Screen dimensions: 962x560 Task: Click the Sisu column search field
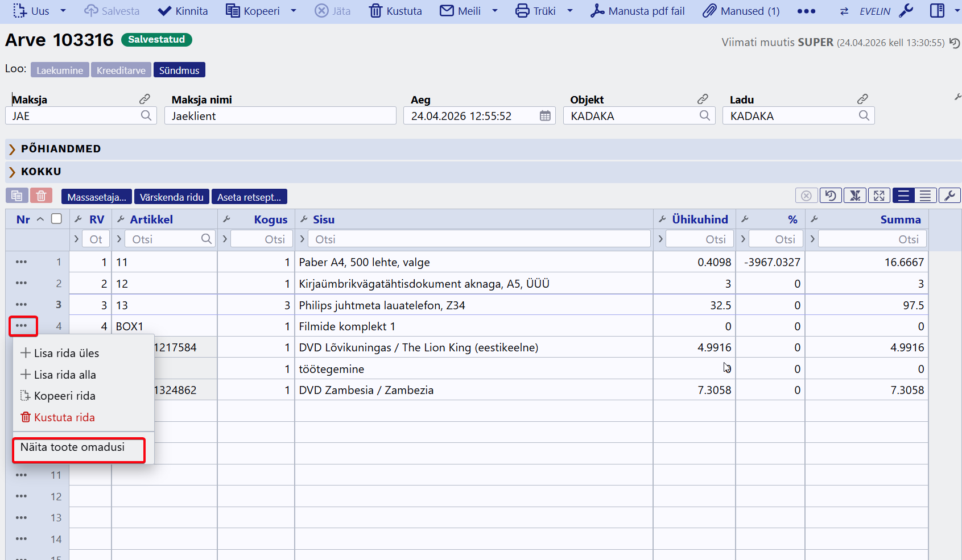(478, 239)
